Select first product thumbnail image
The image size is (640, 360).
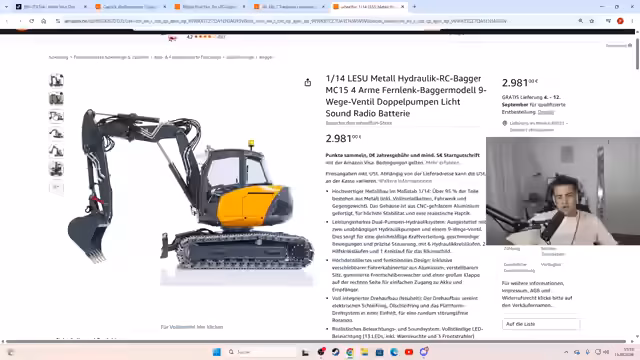coord(56,80)
